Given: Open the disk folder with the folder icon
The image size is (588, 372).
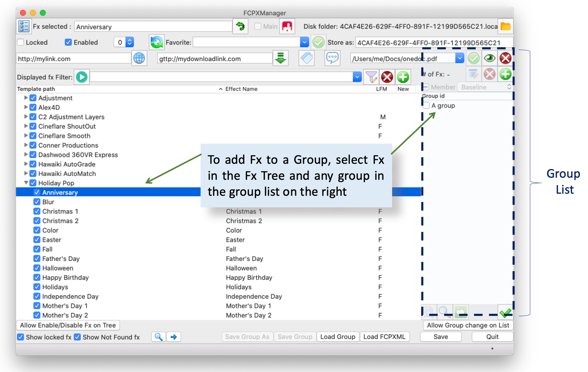Looking at the screenshot, I should point(505,27).
